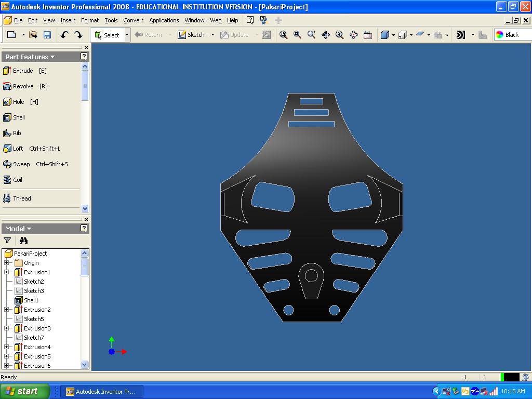Open the Black color style box
The image size is (532, 399).
[x=512, y=35]
